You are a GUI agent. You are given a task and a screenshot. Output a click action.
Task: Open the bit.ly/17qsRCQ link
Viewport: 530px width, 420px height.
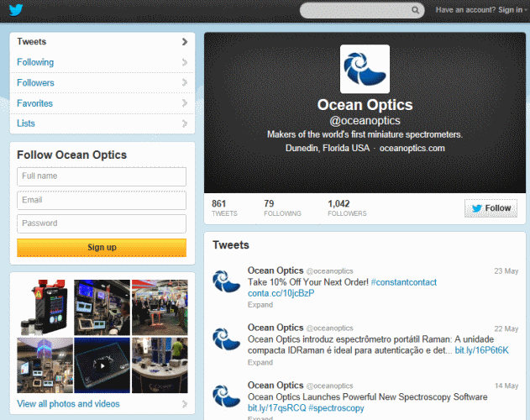[x=277, y=408]
